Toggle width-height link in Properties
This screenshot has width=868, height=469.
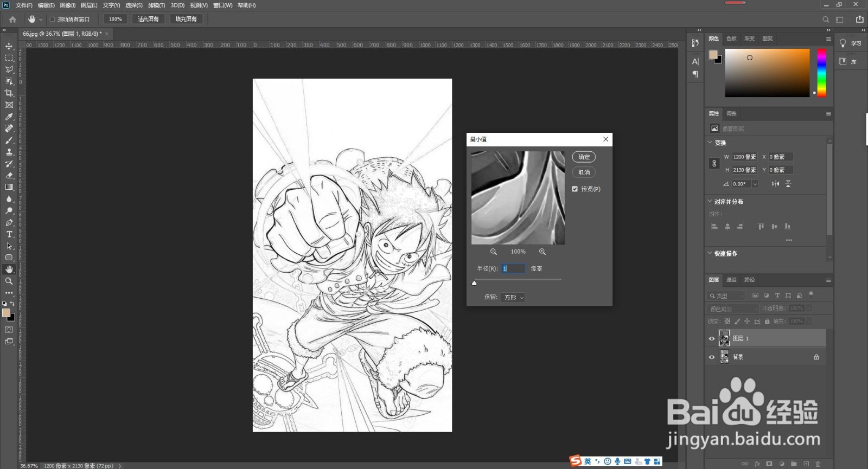[x=714, y=163]
